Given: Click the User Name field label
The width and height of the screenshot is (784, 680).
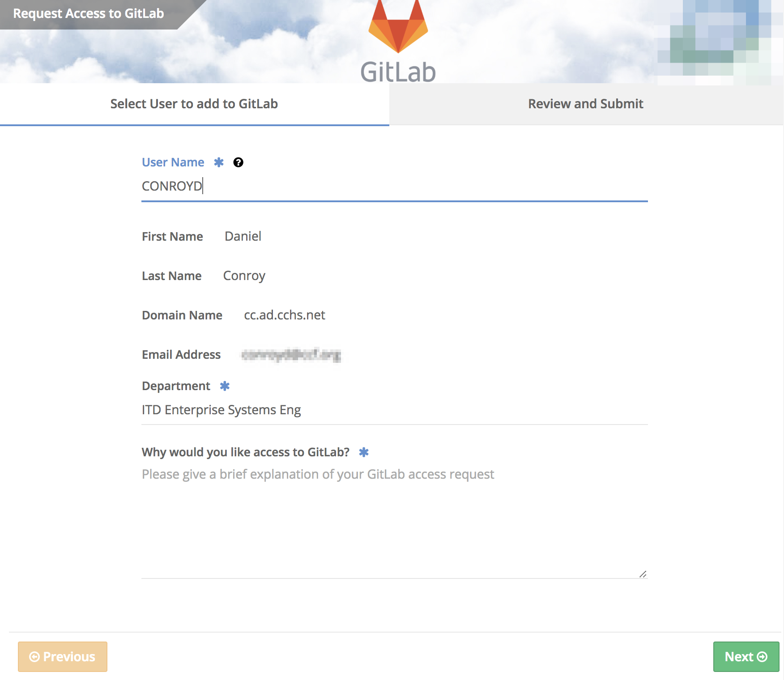Looking at the screenshot, I should tap(173, 162).
